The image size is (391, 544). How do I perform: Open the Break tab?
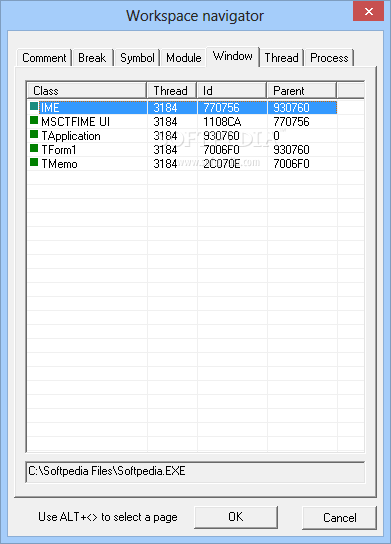92,58
